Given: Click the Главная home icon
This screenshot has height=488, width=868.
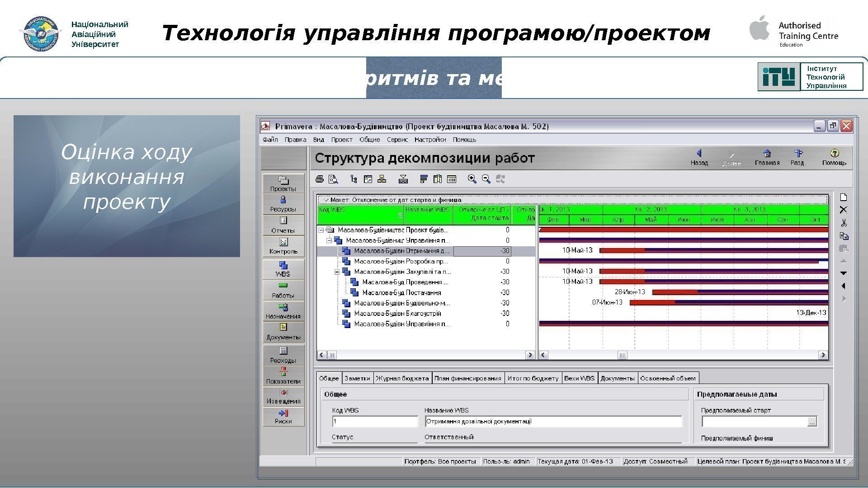Looking at the screenshot, I should 767,157.
